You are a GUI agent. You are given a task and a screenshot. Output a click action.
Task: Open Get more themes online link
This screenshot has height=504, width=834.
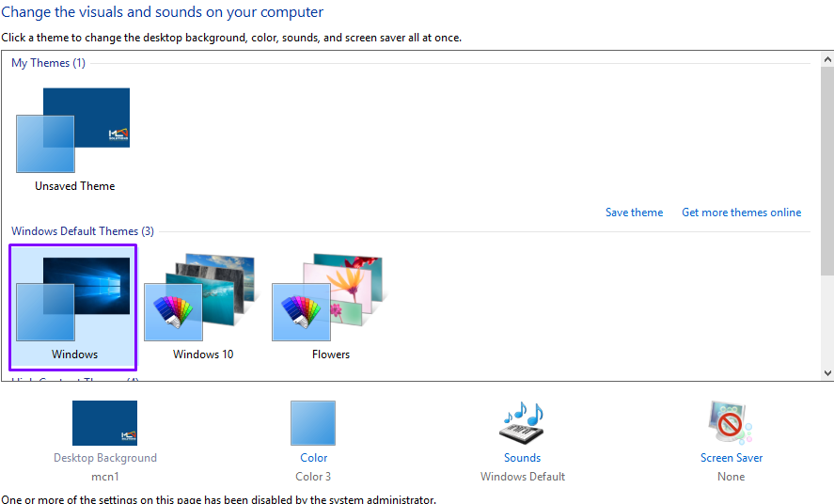click(x=742, y=213)
